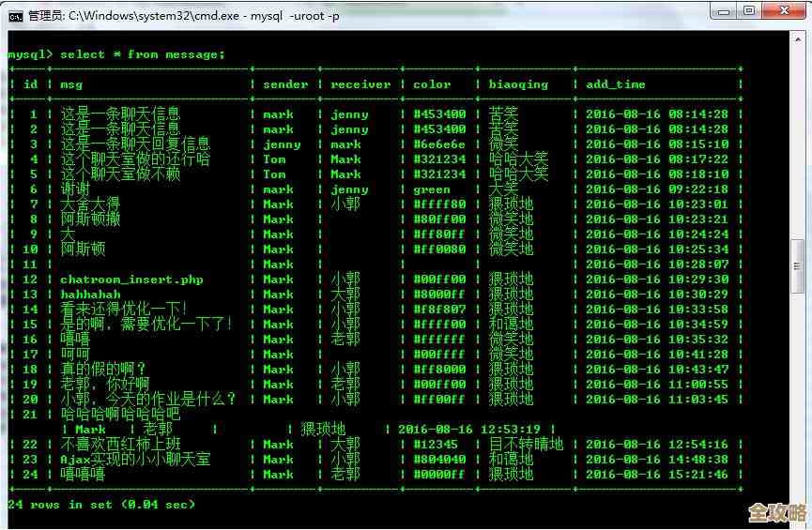Viewport: 812px width, 530px height.
Task: Click the 'sender' column header
Action: click(x=285, y=84)
